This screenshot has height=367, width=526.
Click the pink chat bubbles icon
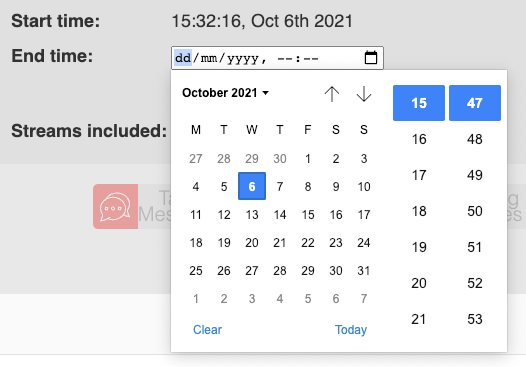pos(115,206)
